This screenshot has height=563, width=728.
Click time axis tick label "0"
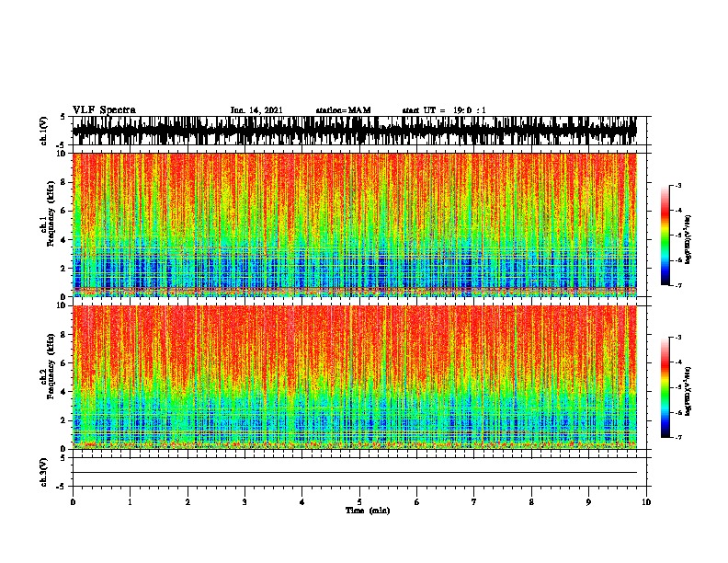pyautogui.click(x=73, y=502)
